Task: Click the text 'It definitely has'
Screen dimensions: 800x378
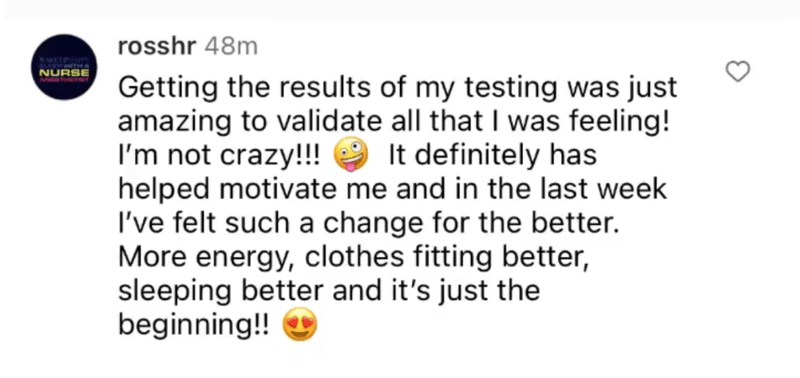Action: pyautogui.click(x=492, y=156)
